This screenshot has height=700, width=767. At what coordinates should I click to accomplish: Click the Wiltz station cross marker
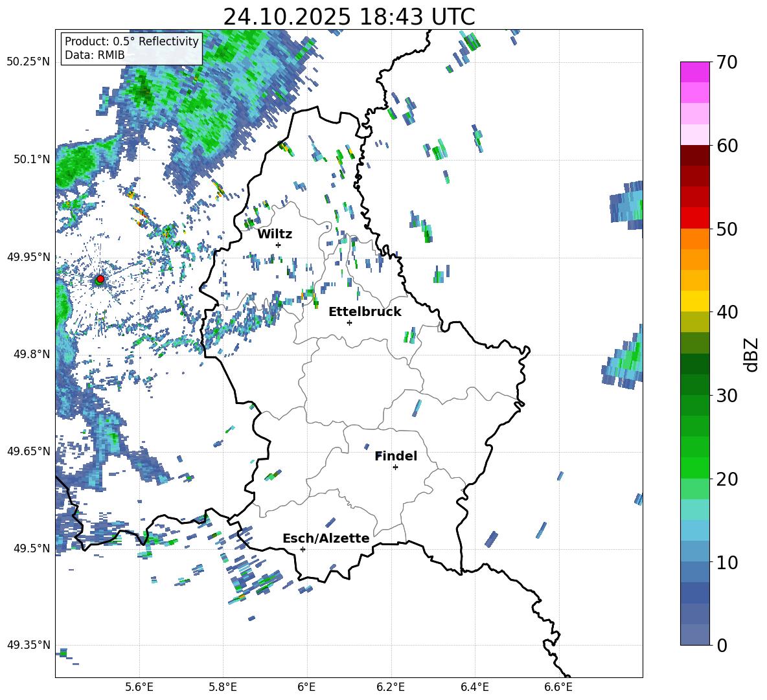click(x=279, y=245)
